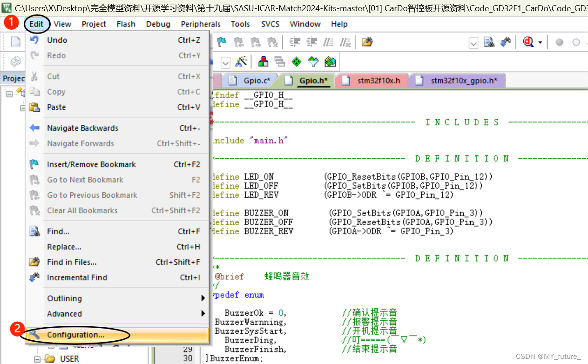The width and height of the screenshot is (588, 364).
Task: Click the uVision app icon in title bar
Action: (7, 8)
